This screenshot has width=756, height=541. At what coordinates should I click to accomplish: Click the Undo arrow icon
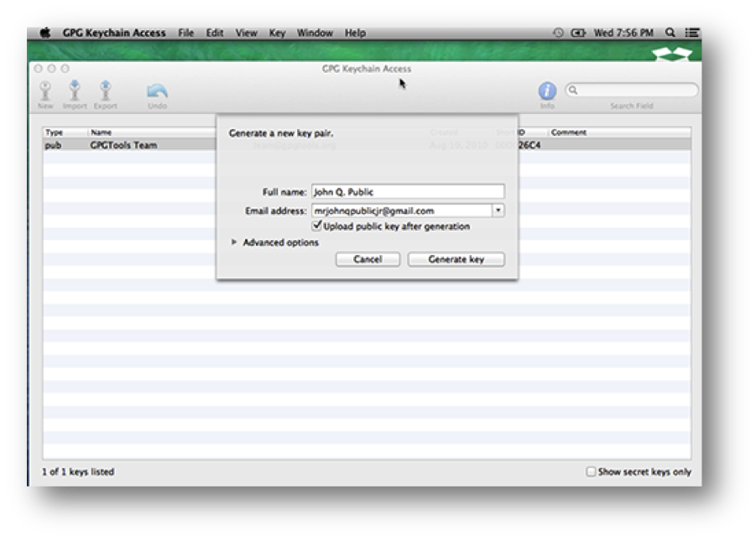157,91
